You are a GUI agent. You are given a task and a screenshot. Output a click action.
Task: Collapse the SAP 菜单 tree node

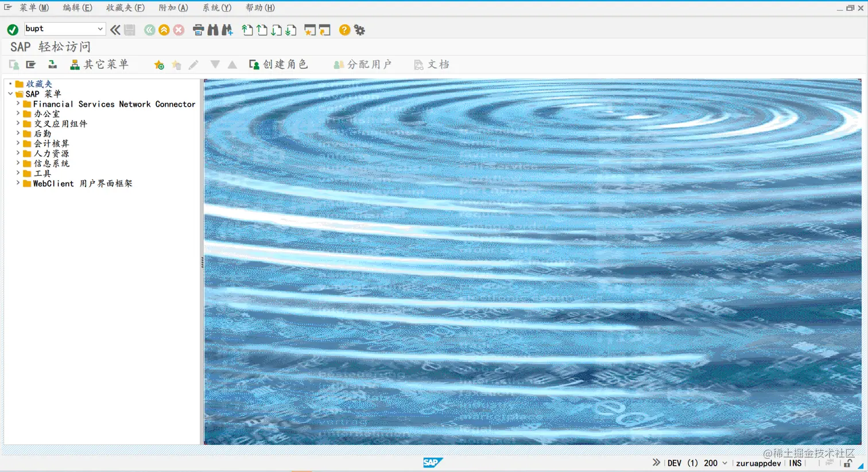pyautogui.click(x=10, y=93)
